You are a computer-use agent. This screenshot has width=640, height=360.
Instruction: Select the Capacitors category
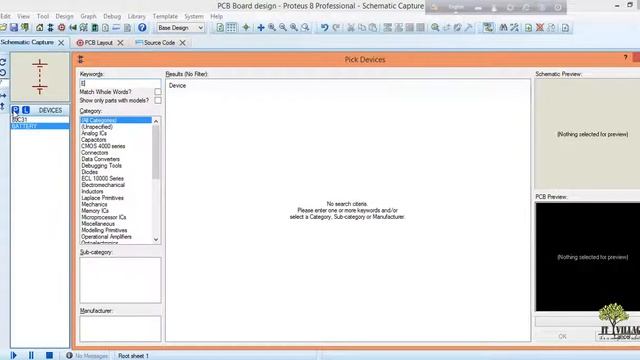pos(93,140)
